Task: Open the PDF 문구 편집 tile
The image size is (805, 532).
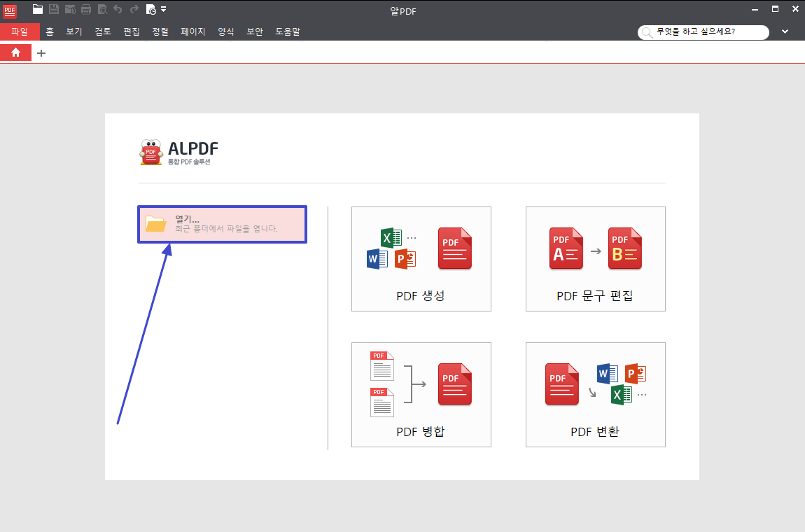Action: pyautogui.click(x=596, y=259)
